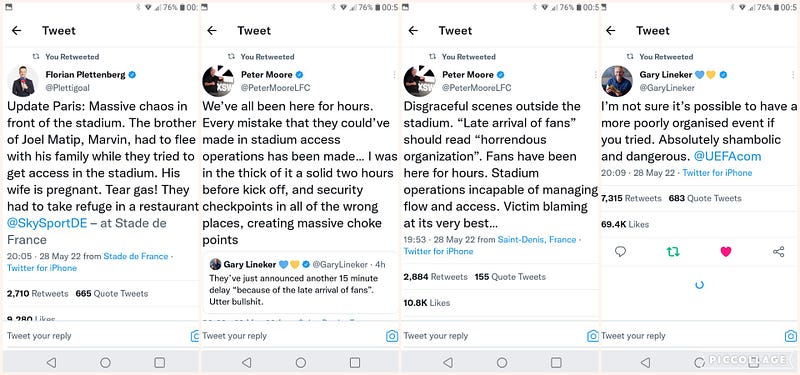Toggle the pink heart like icon
The height and width of the screenshot is (375, 800).
[726, 251]
